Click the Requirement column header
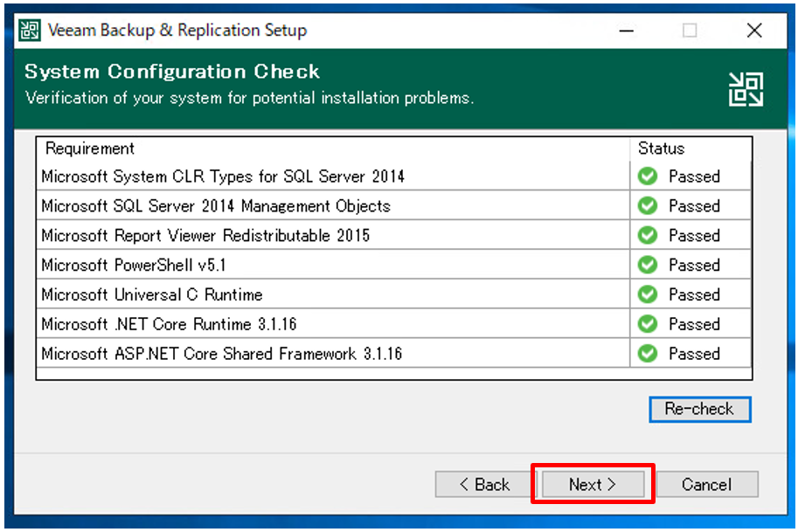Image resolution: width=798 pixels, height=532 pixels. click(333, 149)
